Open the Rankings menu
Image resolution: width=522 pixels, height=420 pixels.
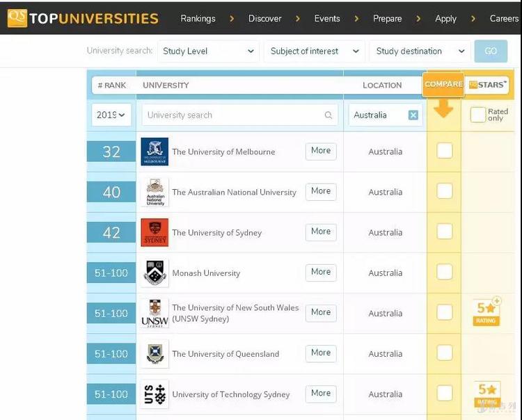click(198, 18)
